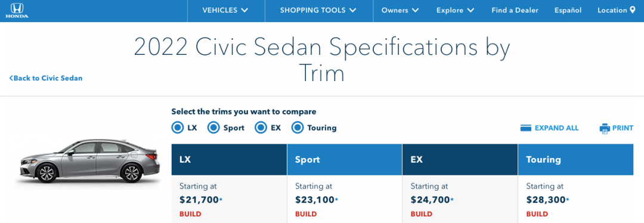Click the Expand All bar icon
Image resolution: width=644 pixels, height=223 pixels.
[526, 128]
